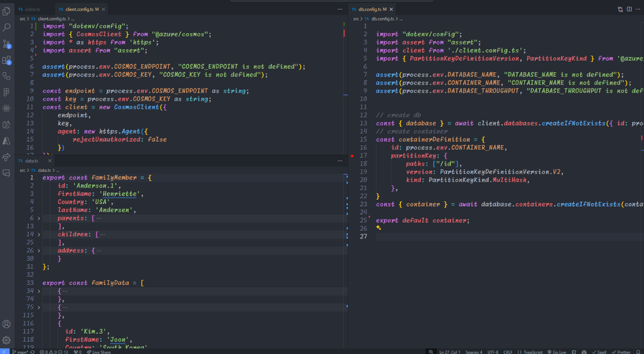Click Prettier in status bar

coord(621,352)
